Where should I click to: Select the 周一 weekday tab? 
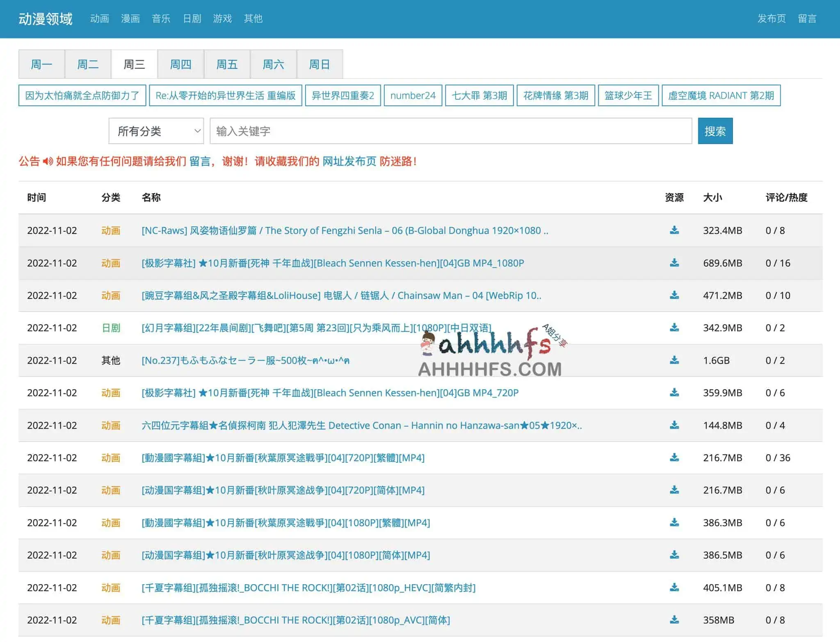click(41, 64)
